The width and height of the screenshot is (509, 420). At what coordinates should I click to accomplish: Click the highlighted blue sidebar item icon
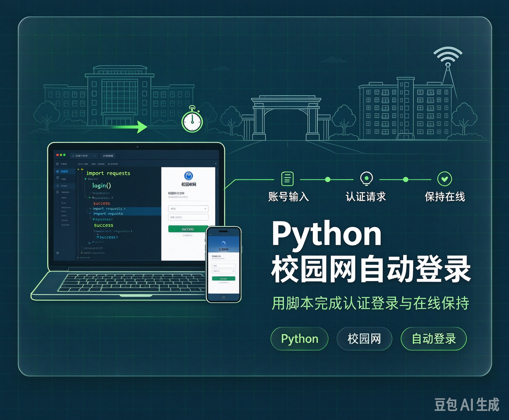pos(58,171)
